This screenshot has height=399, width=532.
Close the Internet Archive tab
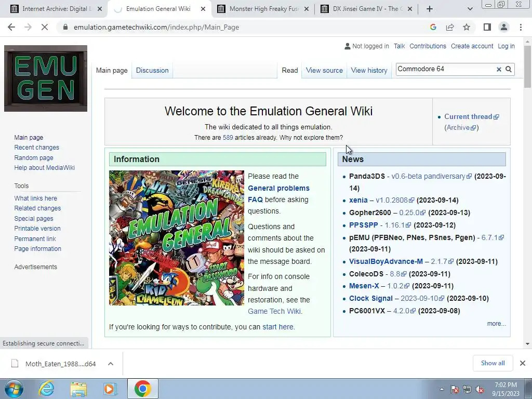(100, 9)
